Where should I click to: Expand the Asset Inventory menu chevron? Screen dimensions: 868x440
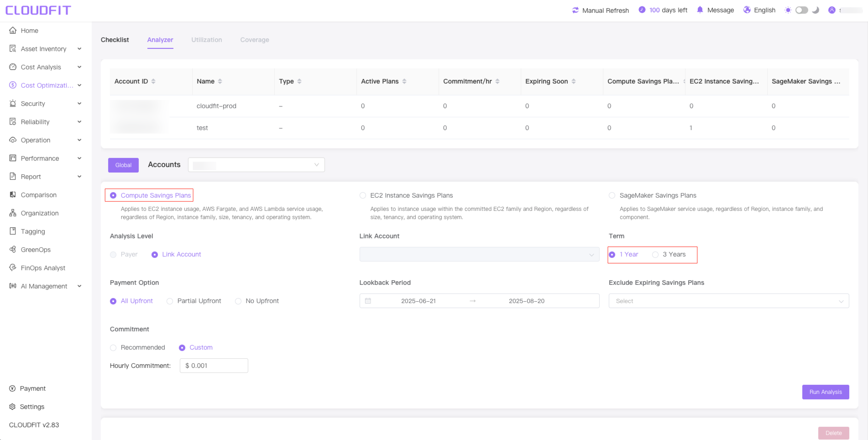(x=79, y=49)
